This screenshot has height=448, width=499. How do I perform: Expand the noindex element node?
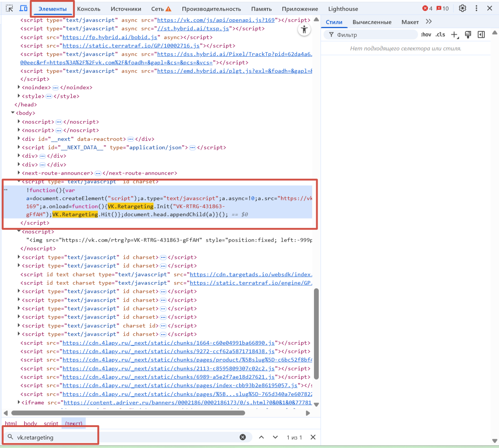click(19, 87)
